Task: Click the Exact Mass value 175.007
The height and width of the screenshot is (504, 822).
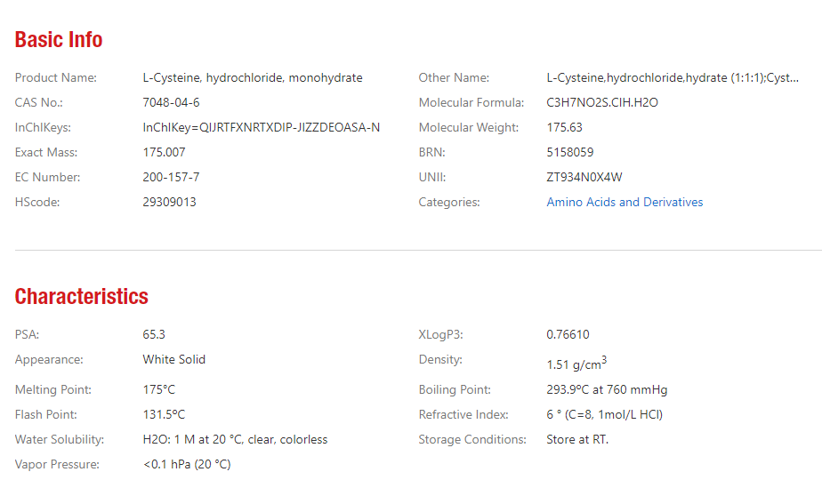Action: tap(164, 153)
